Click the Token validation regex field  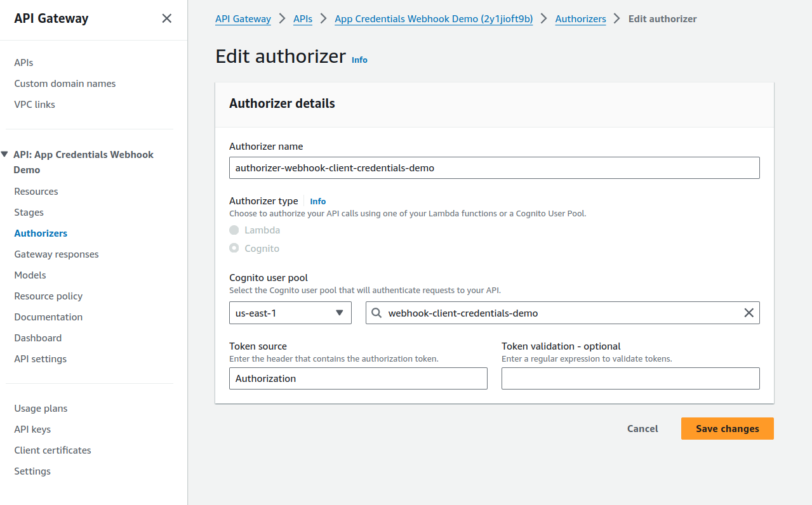pyautogui.click(x=630, y=378)
